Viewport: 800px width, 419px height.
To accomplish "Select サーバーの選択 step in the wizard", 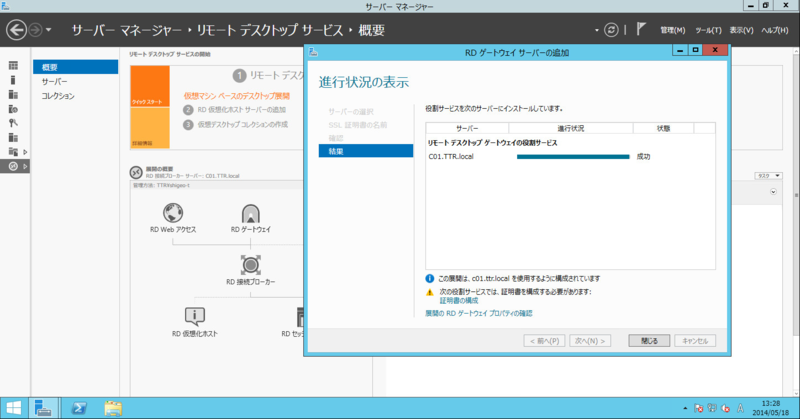I will (351, 111).
